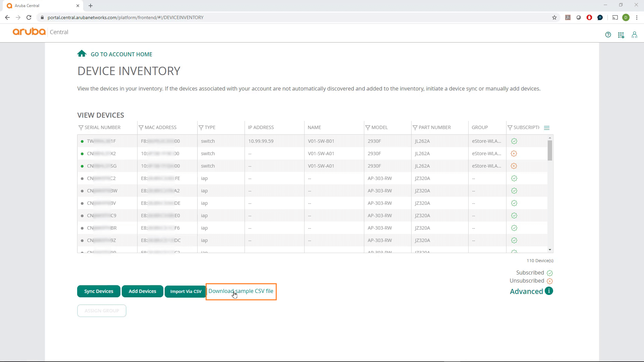Click unsubscribed status icon for V01-SW-A01 row
Image resolution: width=644 pixels, height=362 pixels.
point(514,154)
